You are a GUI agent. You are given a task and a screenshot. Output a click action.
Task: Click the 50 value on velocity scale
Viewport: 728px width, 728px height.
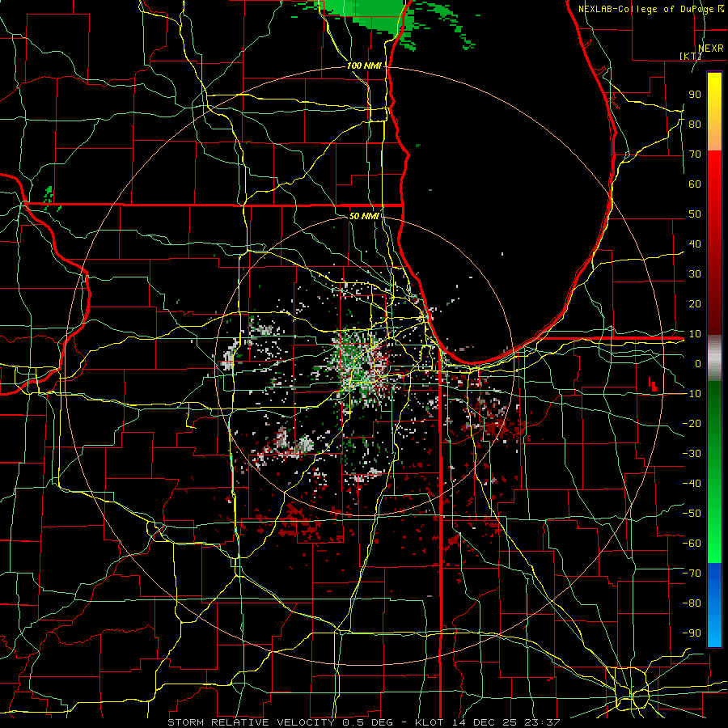pyautogui.click(x=695, y=214)
